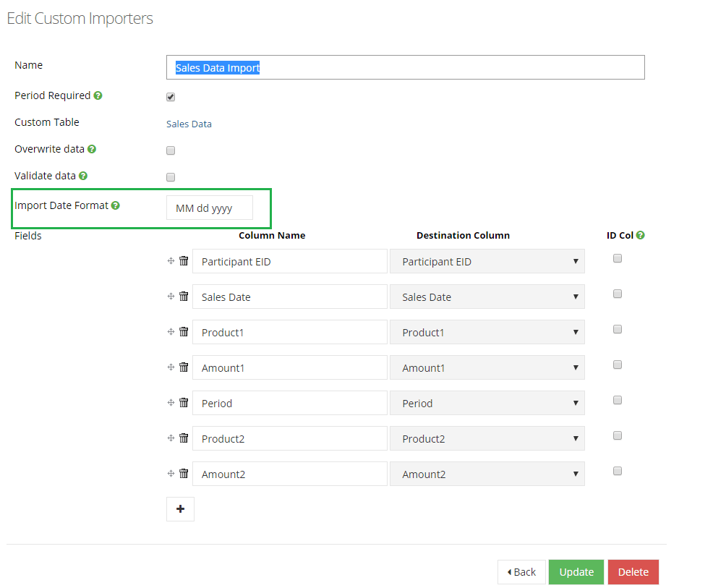Image resolution: width=713 pixels, height=588 pixels.
Task: Open help for Period Required
Action: click(x=98, y=95)
